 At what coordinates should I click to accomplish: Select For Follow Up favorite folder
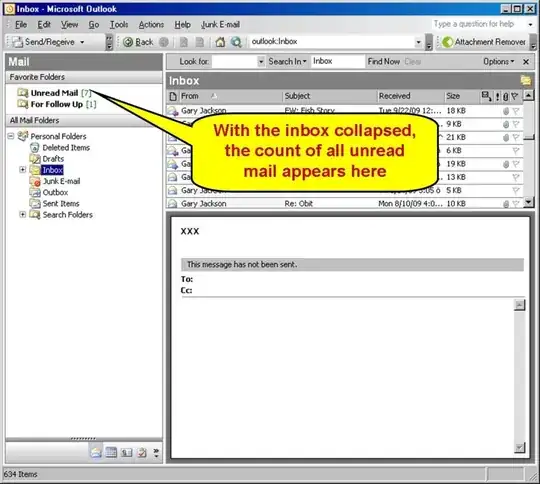56,104
